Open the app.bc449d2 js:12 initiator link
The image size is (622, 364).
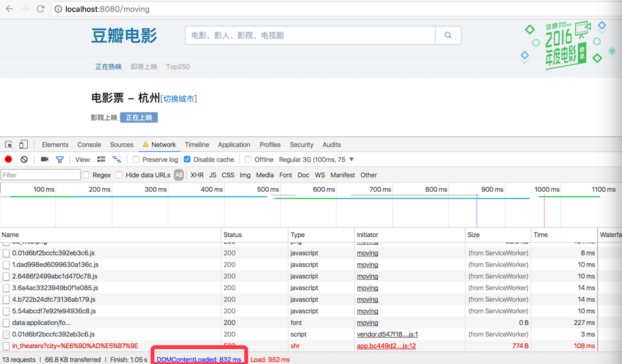[386, 346]
